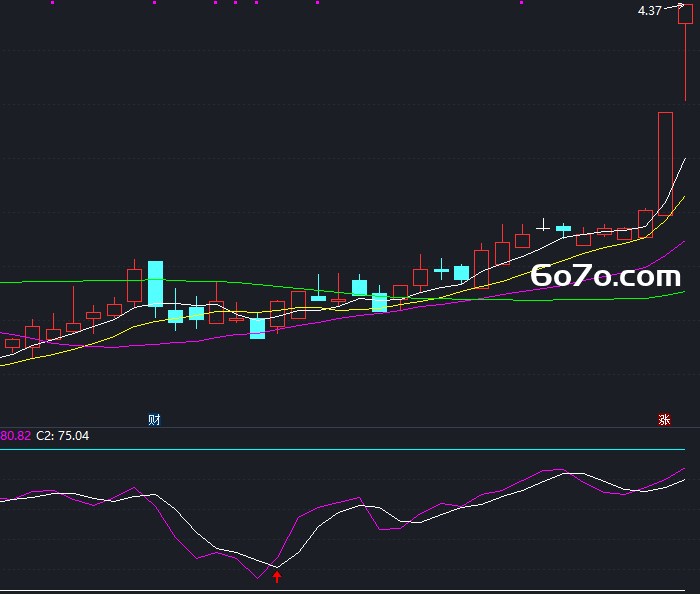Click the blue 财 finance marker icon
700x594 pixels.
tap(154, 420)
